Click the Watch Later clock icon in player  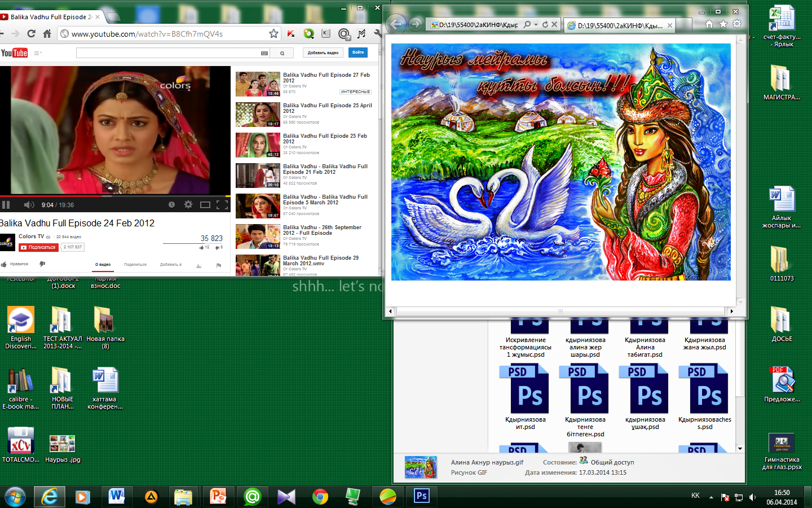pyautogui.click(x=171, y=204)
